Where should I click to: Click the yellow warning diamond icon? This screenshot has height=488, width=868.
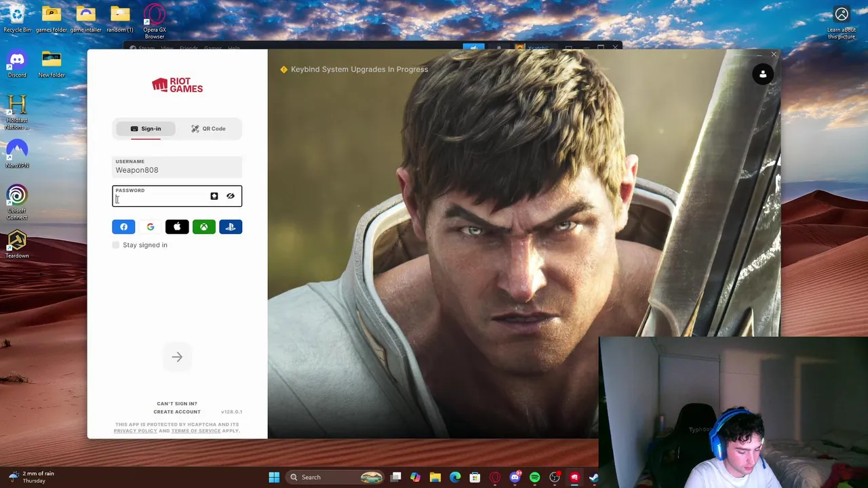point(283,69)
